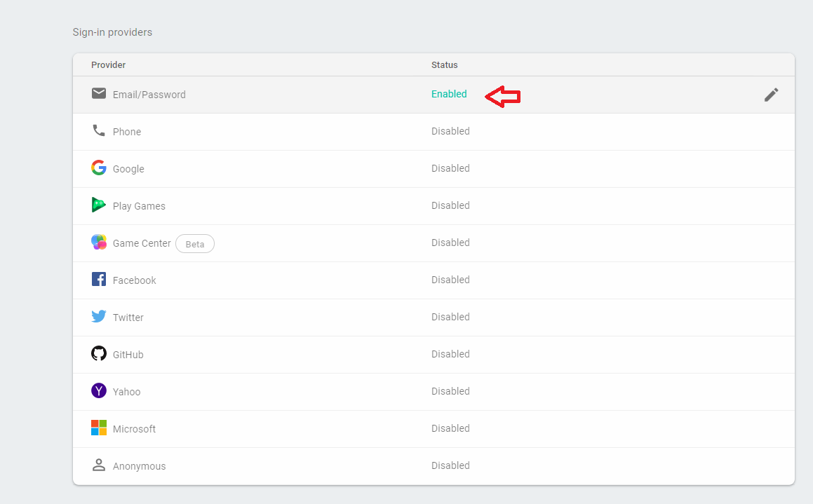The height and width of the screenshot is (504, 813).
Task: Click the Yahoo logo icon
Action: coord(99,390)
